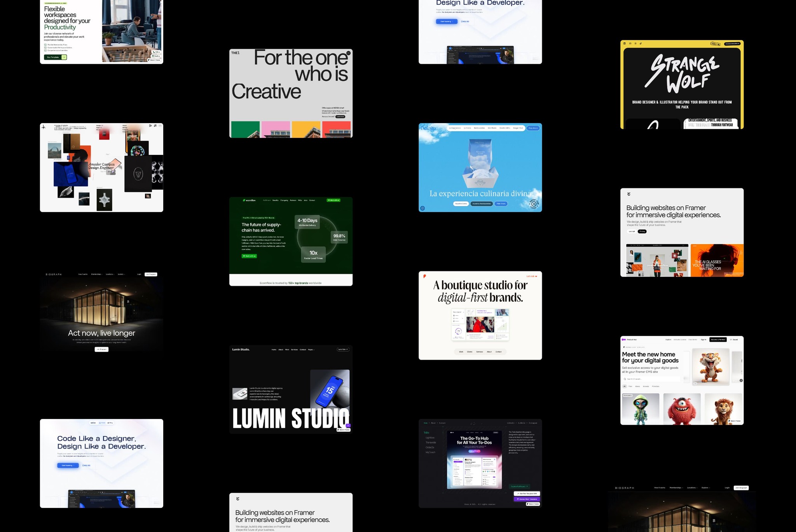Click the heart Saved icon in Product Hub
796x532 pixels.
click(731, 339)
